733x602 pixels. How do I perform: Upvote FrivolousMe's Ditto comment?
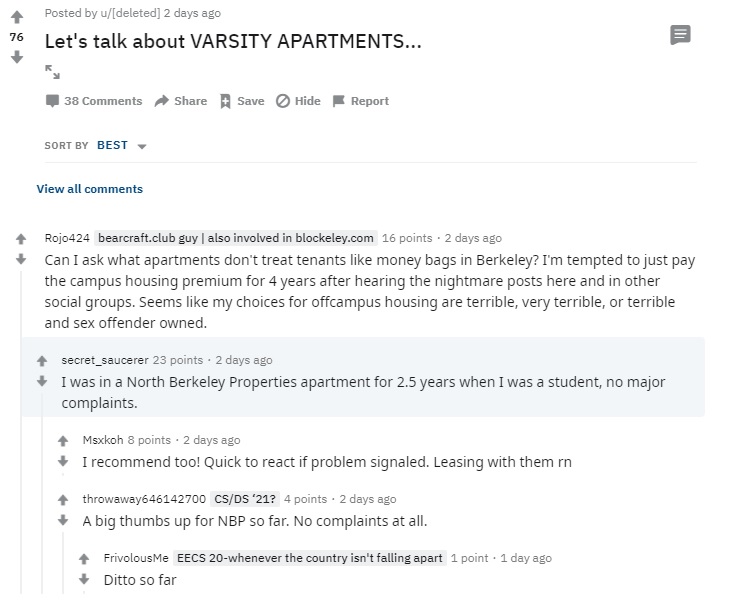tap(84, 559)
